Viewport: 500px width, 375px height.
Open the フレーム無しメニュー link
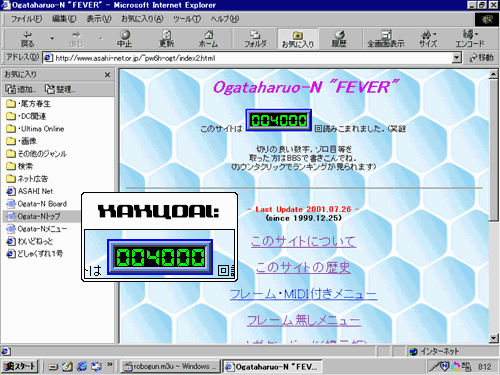click(x=304, y=321)
